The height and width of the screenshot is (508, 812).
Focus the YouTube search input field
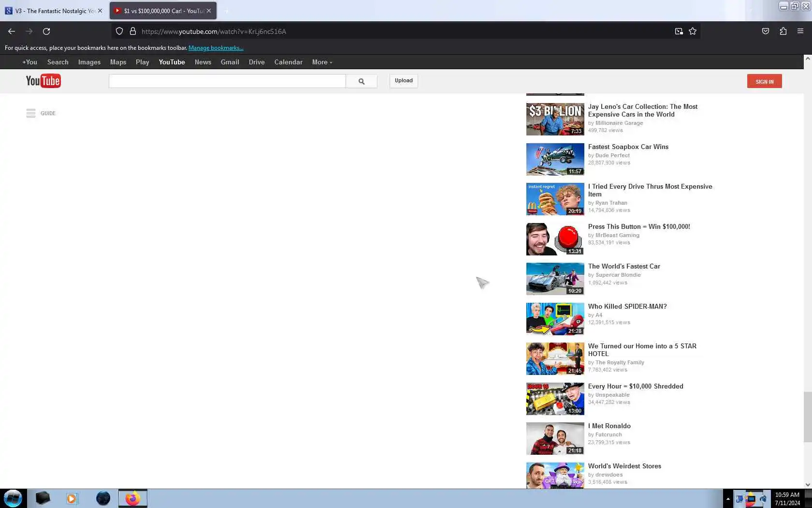pos(227,81)
